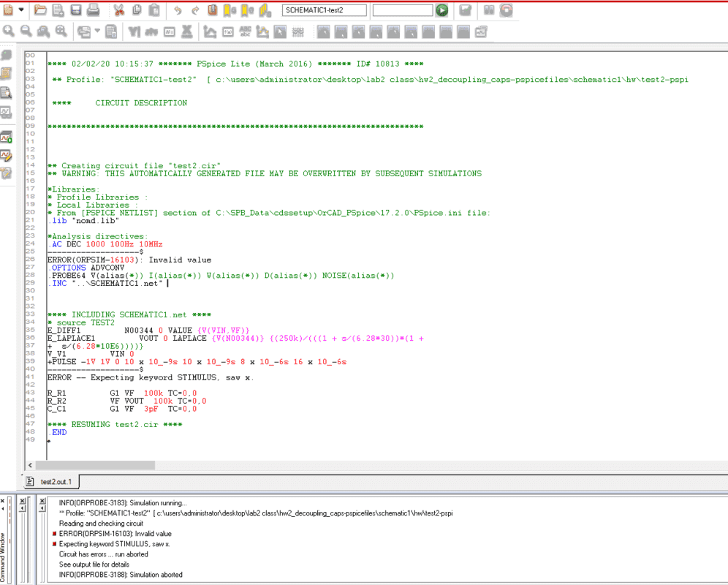Viewport: 728px width, 585px height.
Task: Select the test2.out.1 tab
Action: 54,481
